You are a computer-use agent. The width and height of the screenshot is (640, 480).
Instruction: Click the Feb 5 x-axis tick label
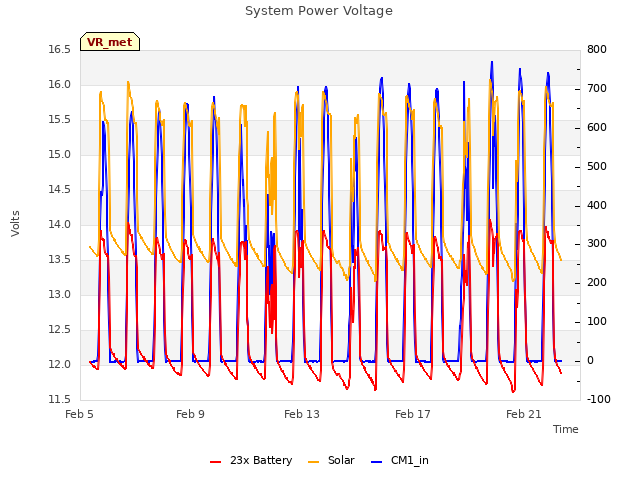pos(79,414)
